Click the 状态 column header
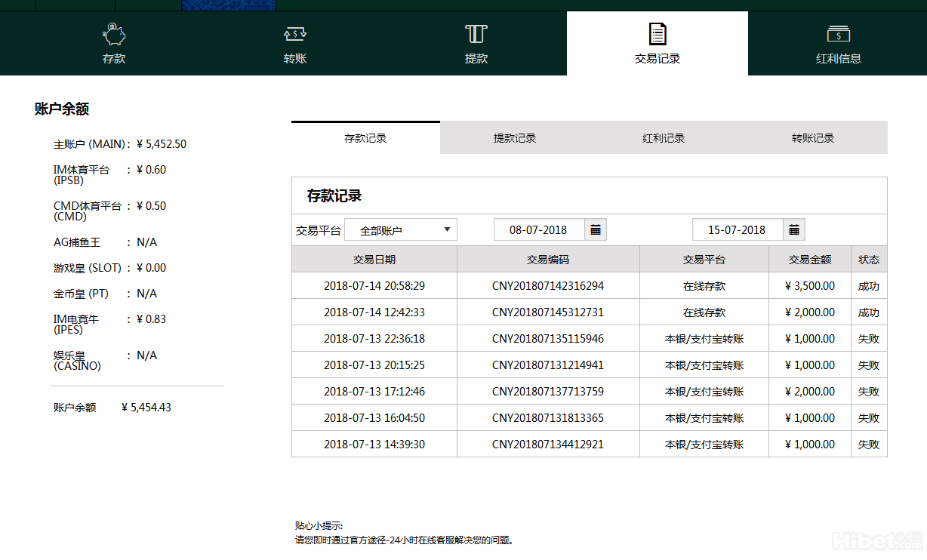The height and width of the screenshot is (560, 927). [868, 260]
